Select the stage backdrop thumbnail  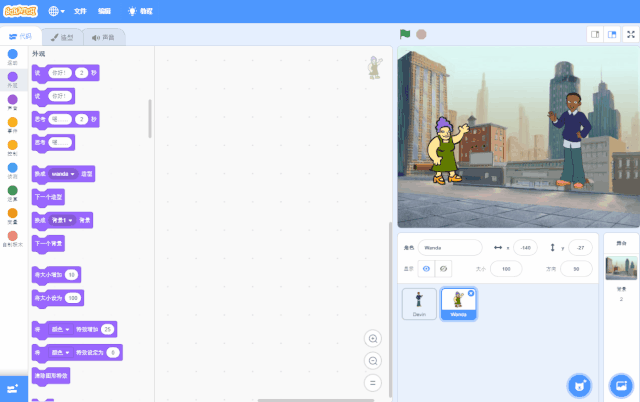(x=621, y=268)
